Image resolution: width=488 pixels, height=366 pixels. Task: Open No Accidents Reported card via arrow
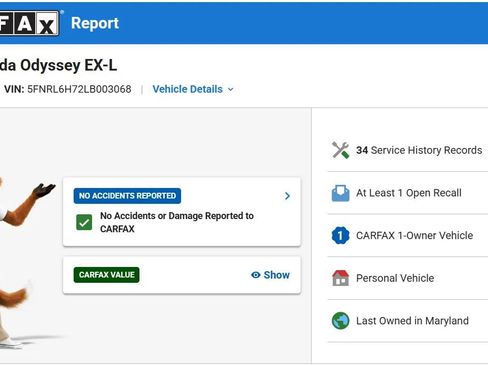[287, 196]
